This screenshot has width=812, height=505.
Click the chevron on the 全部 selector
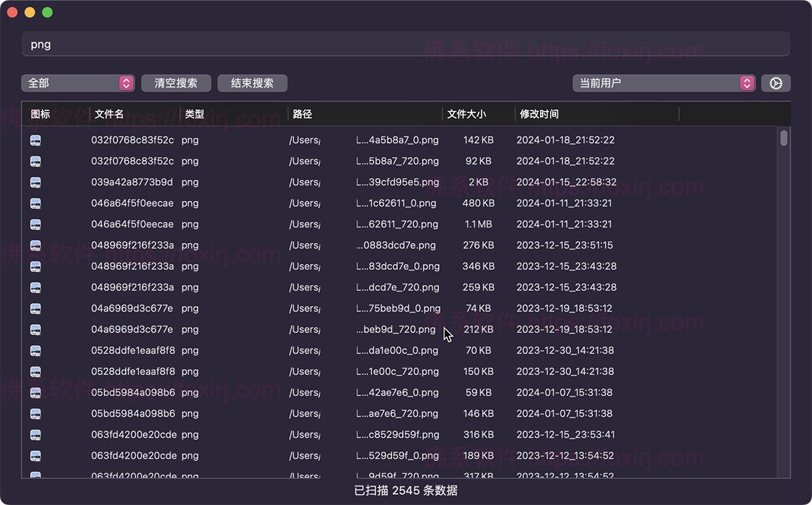click(x=126, y=83)
